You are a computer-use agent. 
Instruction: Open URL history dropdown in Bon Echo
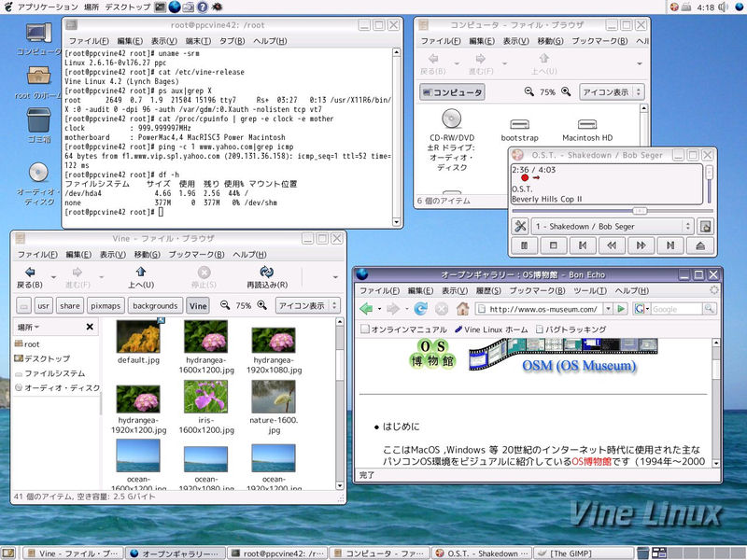609,309
